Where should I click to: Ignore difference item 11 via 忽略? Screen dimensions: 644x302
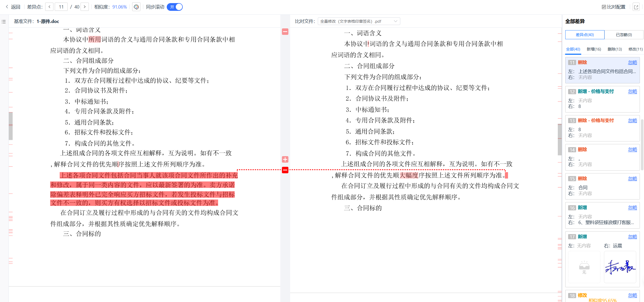pyautogui.click(x=632, y=63)
